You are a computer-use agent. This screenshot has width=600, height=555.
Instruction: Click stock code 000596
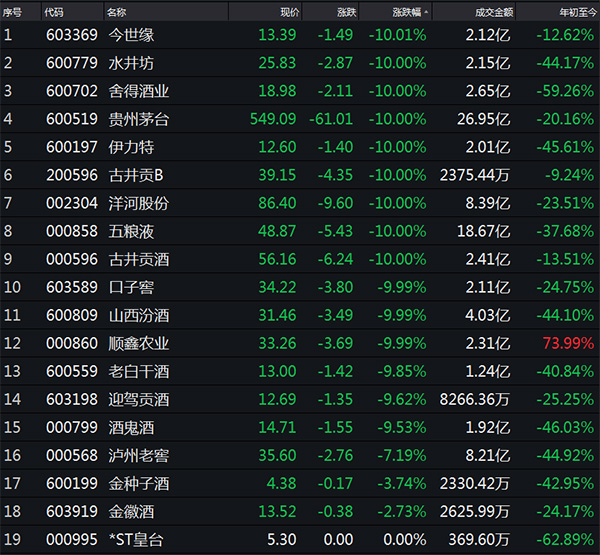pos(72,259)
